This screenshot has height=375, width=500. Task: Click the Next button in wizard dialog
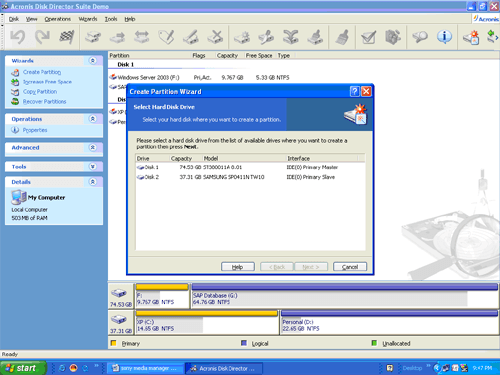[311, 267]
